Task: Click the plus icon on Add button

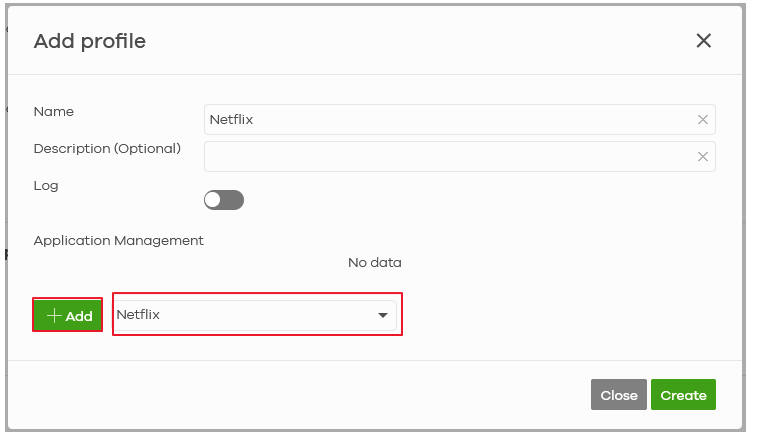Action: pyautogui.click(x=54, y=316)
